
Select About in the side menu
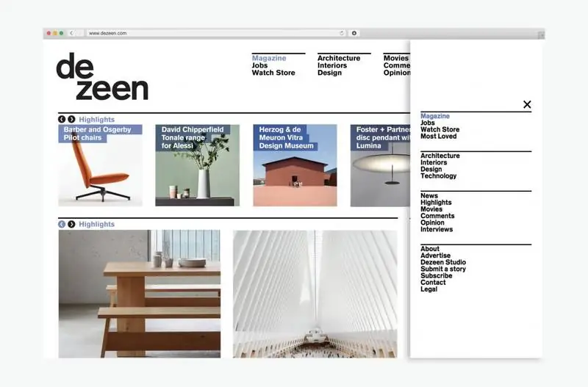(x=430, y=249)
